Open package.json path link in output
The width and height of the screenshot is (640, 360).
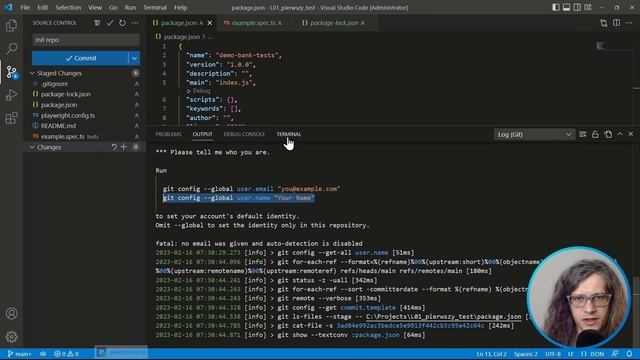point(444,316)
